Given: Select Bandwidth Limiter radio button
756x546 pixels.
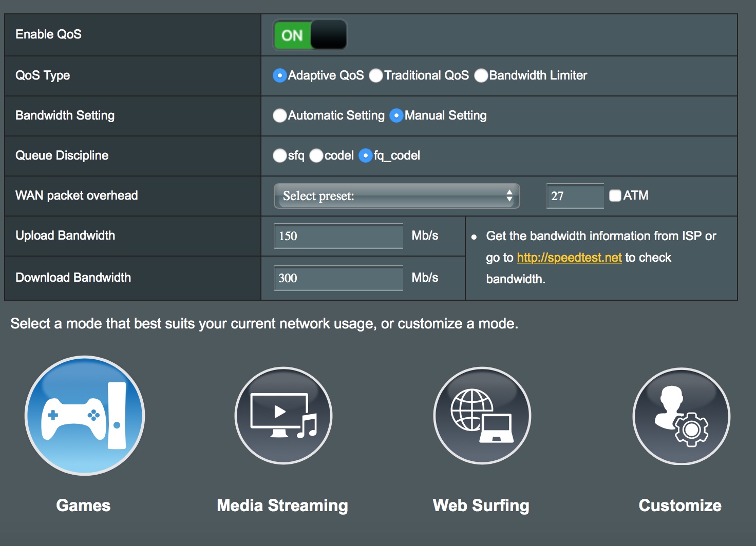Looking at the screenshot, I should click(481, 75).
